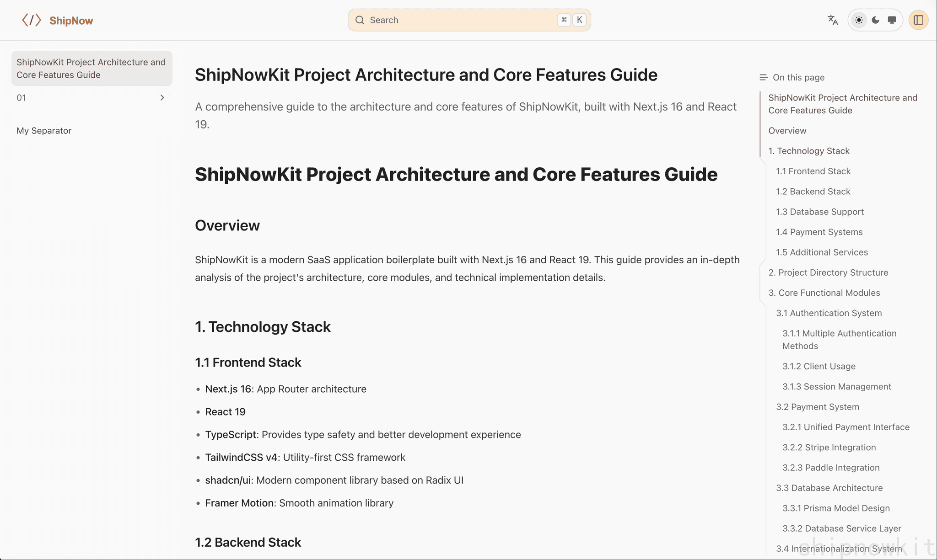Viewport: 937px width, 560px height.
Task: Navigate to '1.4 Payment Systems' outline link
Action: pos(819,232)
